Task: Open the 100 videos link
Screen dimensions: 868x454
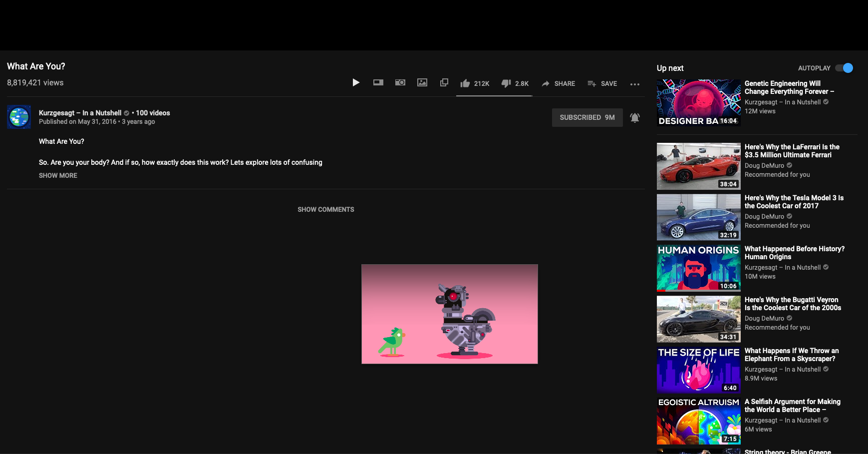Action: (152, 113)
